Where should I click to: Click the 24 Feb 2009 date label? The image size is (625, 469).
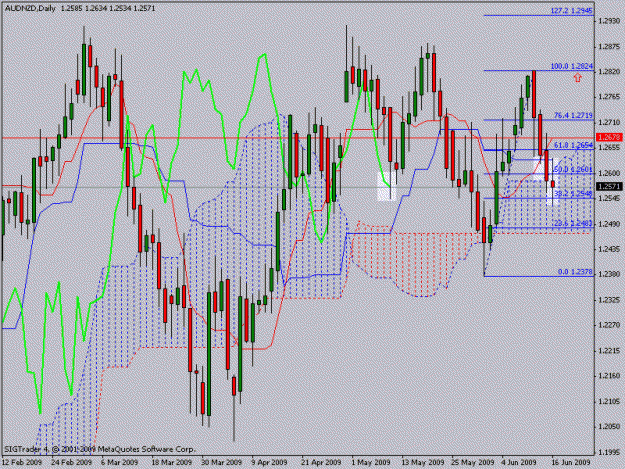72,462
